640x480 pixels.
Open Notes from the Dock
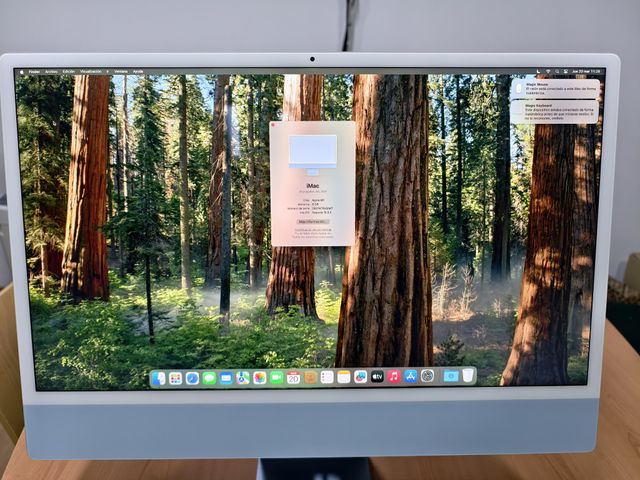click(x=344, y=377)
